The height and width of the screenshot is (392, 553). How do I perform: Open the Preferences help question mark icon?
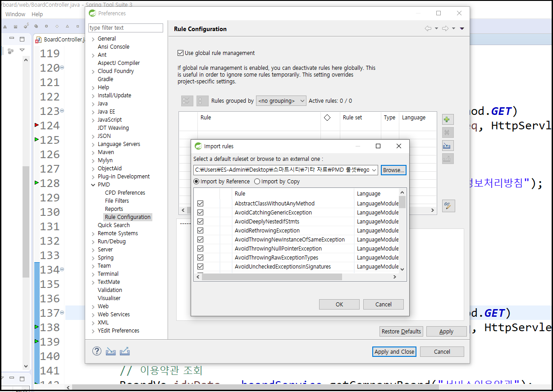(97, 351)
